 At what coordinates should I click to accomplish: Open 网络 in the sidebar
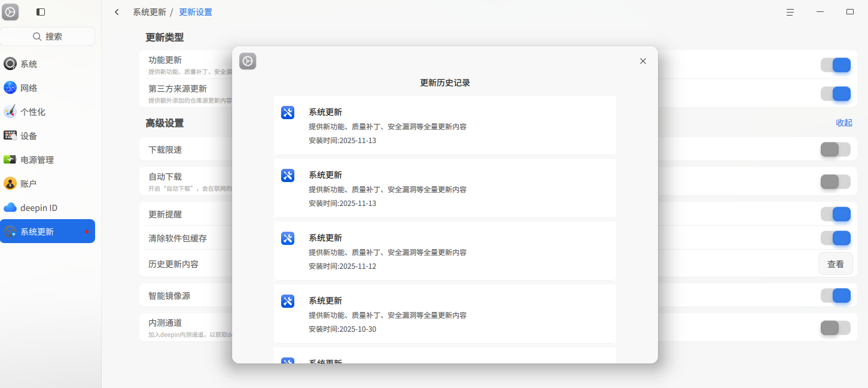47,88
